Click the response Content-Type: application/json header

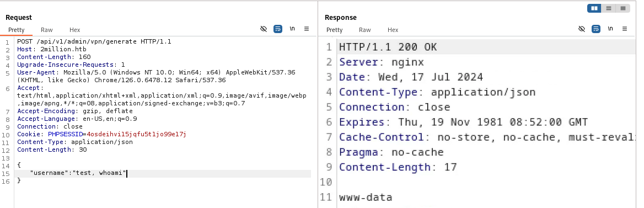click(437, 92)
